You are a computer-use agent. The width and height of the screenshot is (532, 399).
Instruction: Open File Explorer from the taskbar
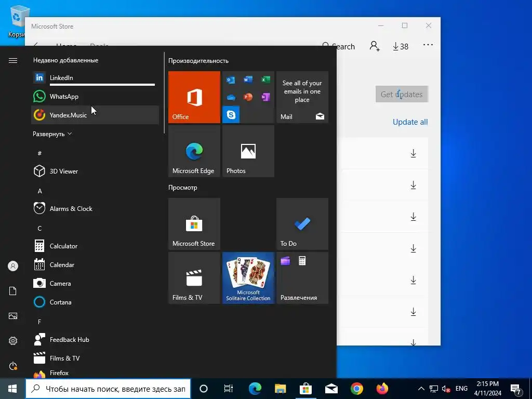click(280, 389)
